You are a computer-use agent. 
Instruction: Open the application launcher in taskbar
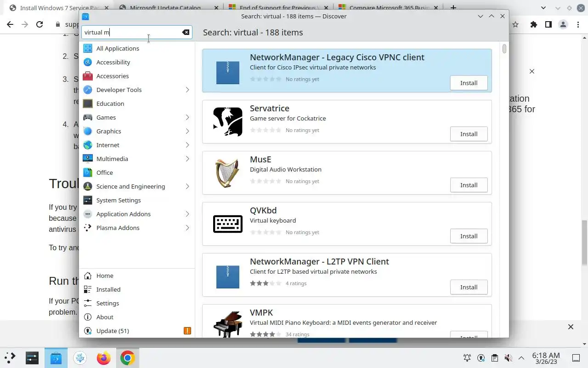click(10, 358)
